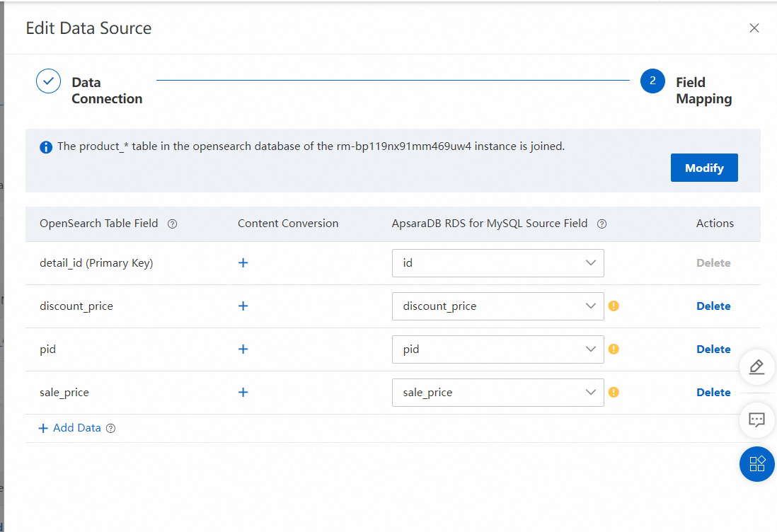Viewport: 777px width, 532px height.
Task: Open the id source field dropdown
Action: 498,263
